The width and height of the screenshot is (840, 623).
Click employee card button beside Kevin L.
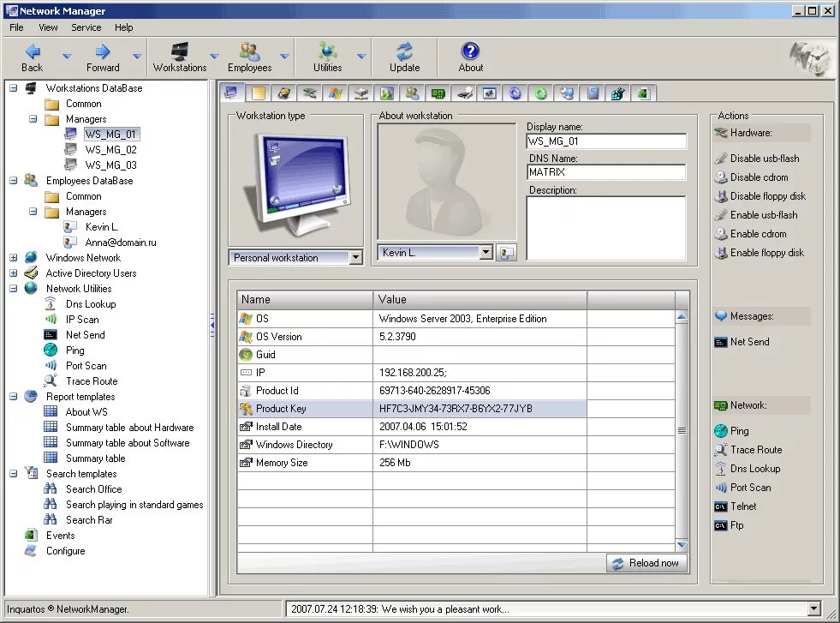pyautogui.click(x=506, y=253)
